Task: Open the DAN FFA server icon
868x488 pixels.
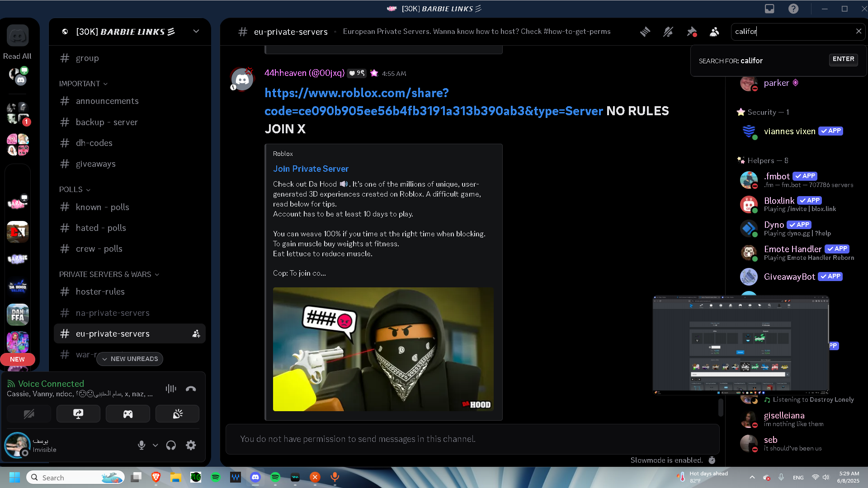Action: click(18, 314)
